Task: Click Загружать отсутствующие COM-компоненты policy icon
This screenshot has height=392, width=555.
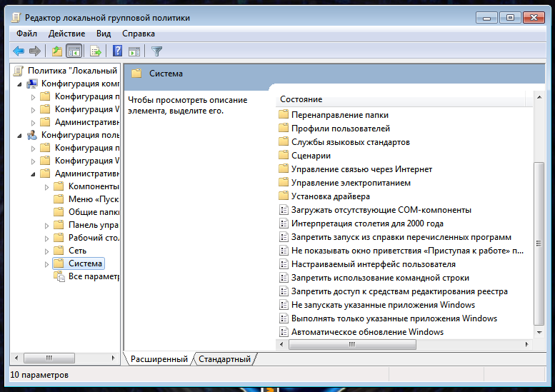Action: tap(284, 210)
